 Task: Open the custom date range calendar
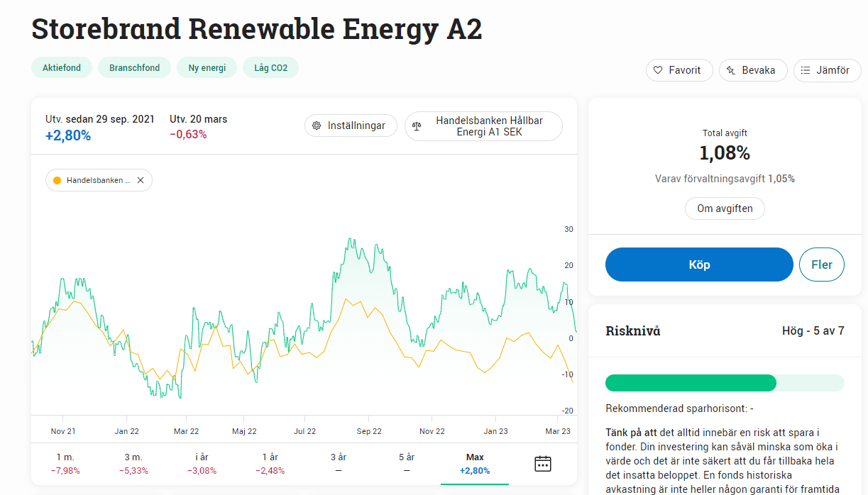coord(543,464)
